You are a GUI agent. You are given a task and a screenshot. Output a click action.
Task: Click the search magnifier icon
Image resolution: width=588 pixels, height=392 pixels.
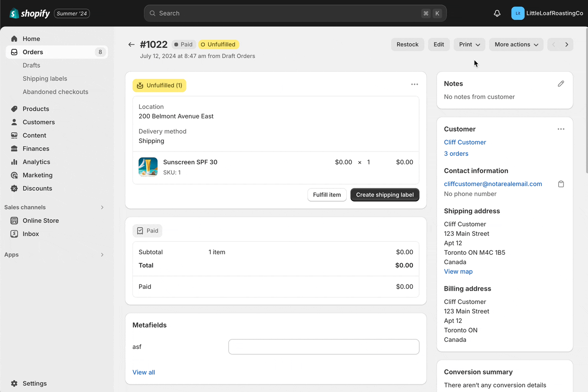pyautogui.click(x=153, y=13)
